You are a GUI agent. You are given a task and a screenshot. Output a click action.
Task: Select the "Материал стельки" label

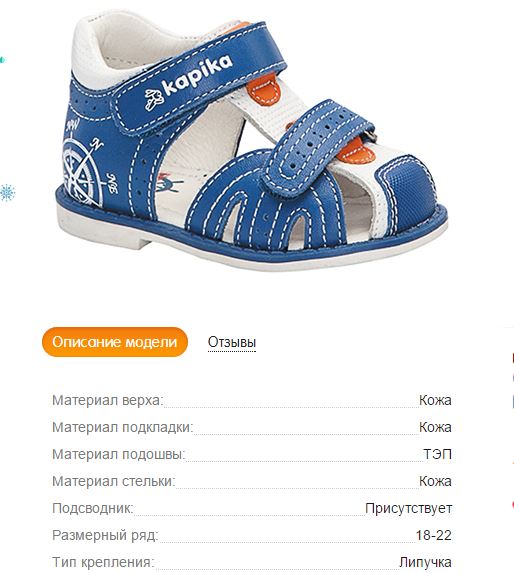coord(114,481)
